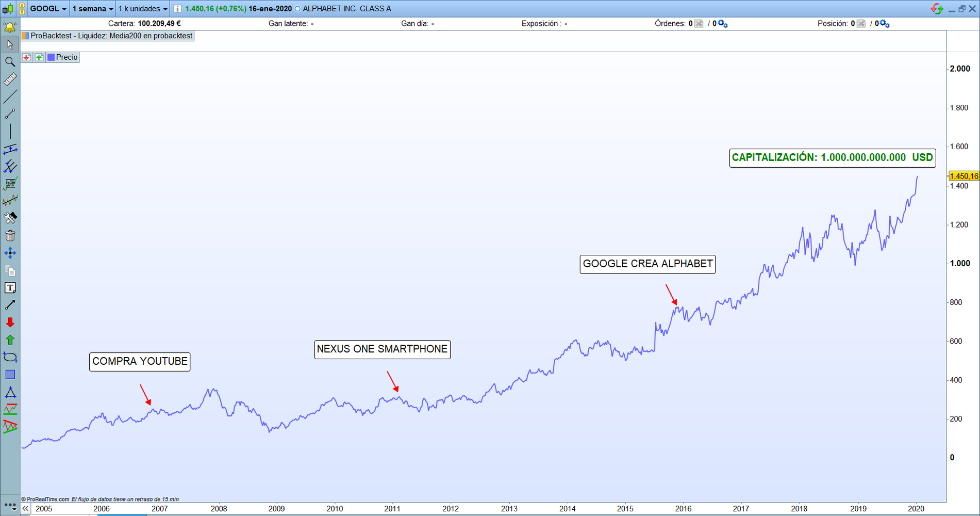Viewport: 980px width, 516px height.
Task: Click the double-chevron arrow at the time axis
Action: pyautogui.click(x=25, y=509)
